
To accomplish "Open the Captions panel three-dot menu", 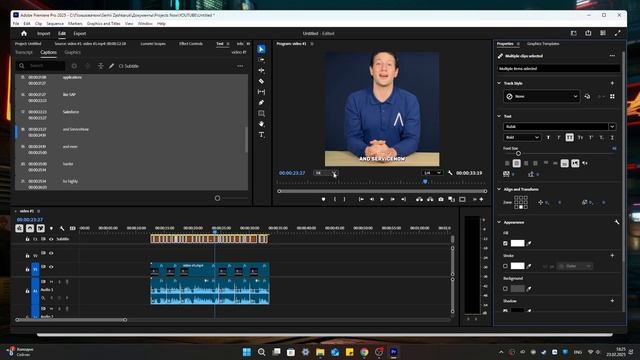I will [240, 66].
